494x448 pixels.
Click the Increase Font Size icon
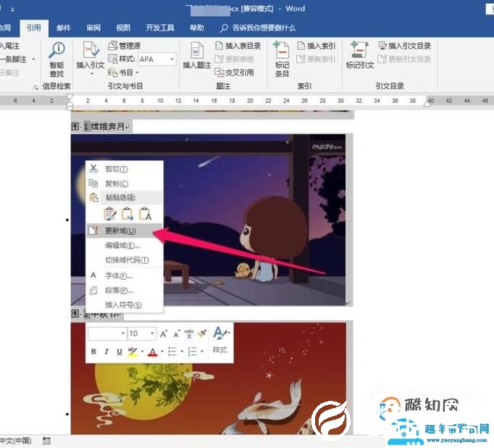coord(164,333)
